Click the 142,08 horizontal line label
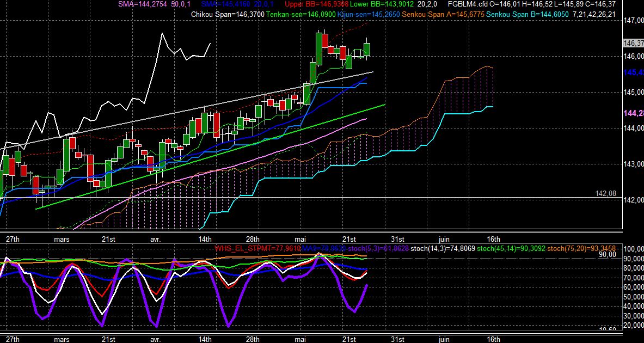 pos(606,193)
